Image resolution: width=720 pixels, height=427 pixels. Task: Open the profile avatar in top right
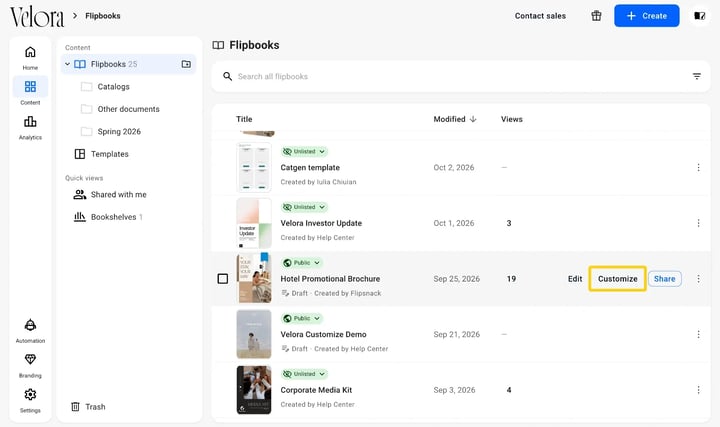[699, 16]
